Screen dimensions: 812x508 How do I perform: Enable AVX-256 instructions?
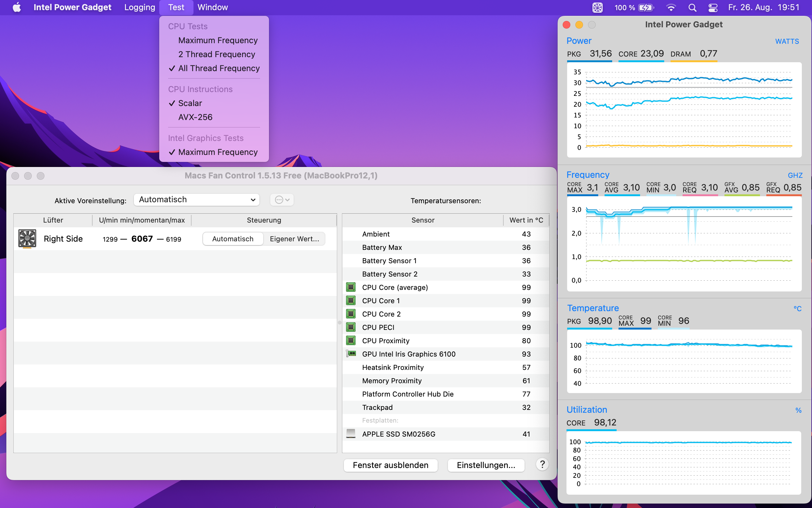pyautogui.click(x=214, y=117)
